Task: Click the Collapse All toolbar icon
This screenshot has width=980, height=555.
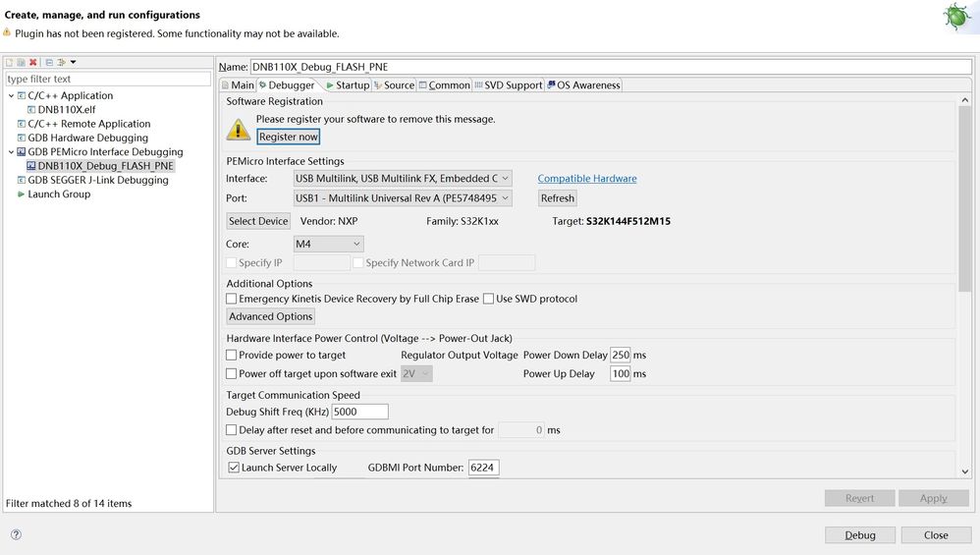Action: [x=49, y=62]
